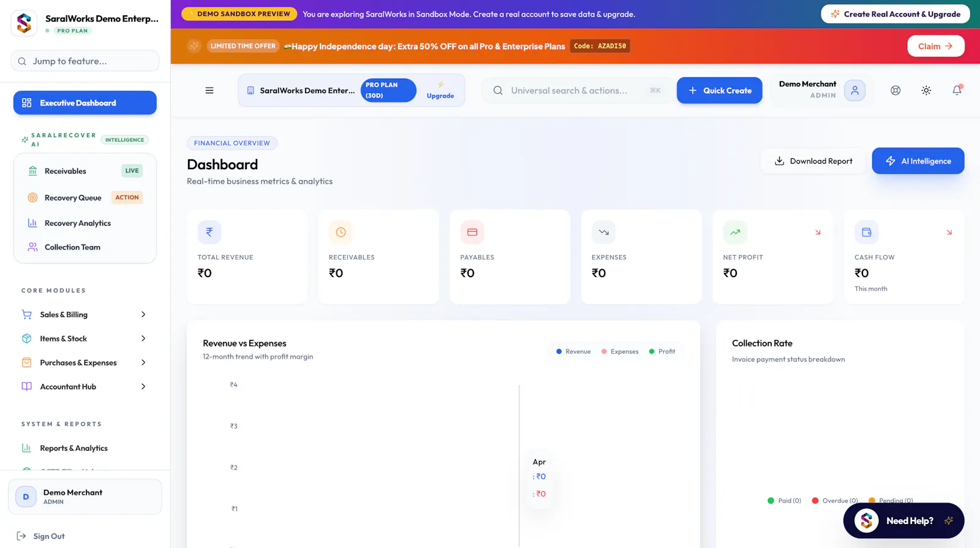Toggle the Revenue series in the chart legend
This screenshot has width=980, height=548.
(573, 352)
